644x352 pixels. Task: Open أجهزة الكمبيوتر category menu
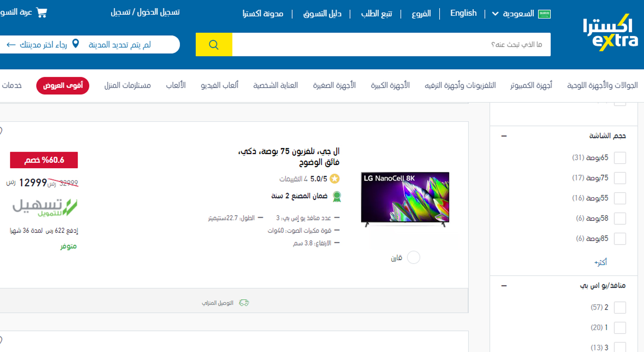click(x=531, y=85)
